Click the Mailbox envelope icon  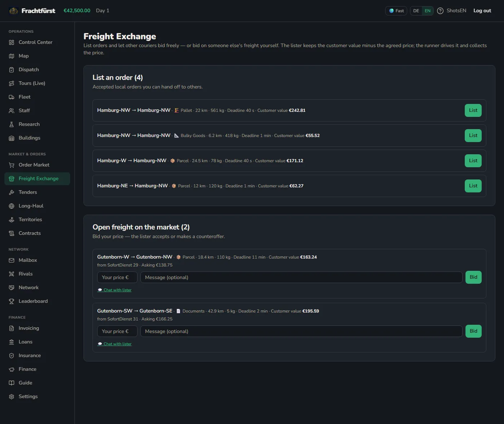click(x=12, y=260)
